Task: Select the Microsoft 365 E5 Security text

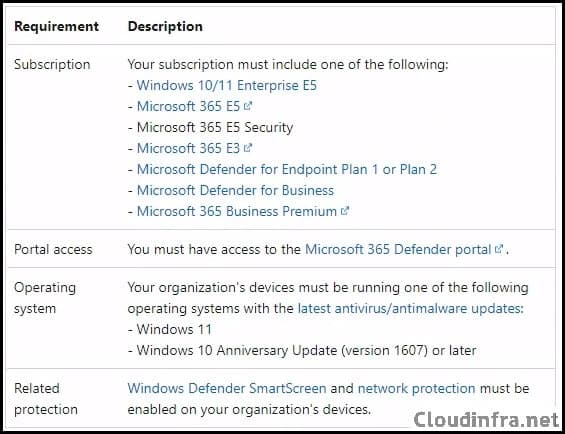Action: [x=215, y=127]
